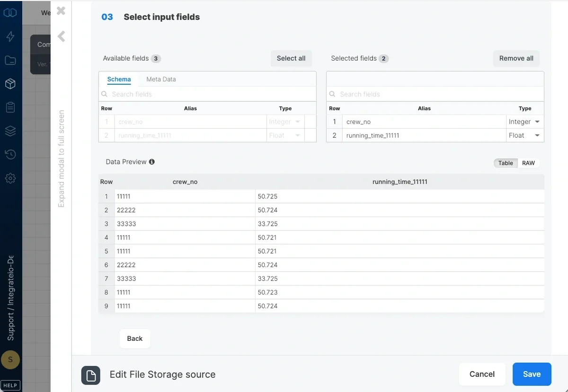
Task: Open the Float type dropdown for running_time_11111
Action: (536, 135)
